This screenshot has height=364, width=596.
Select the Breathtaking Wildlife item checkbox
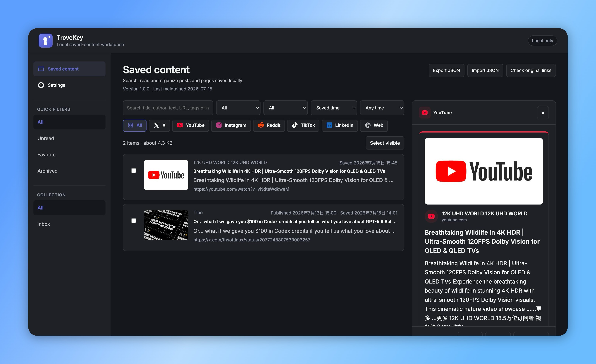click(x=134, y=171)
